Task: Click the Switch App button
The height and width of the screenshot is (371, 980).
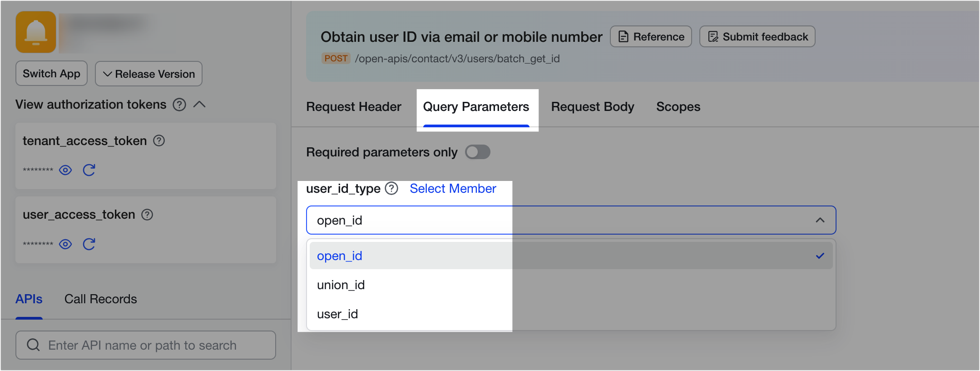Action: click(52, 74)
